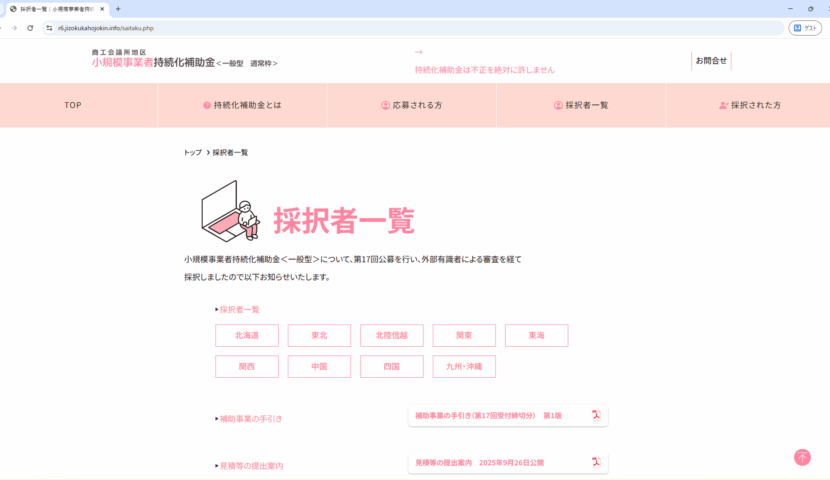Click the お問合せ contact link
The image size is (830, 480).
[711, 61]
